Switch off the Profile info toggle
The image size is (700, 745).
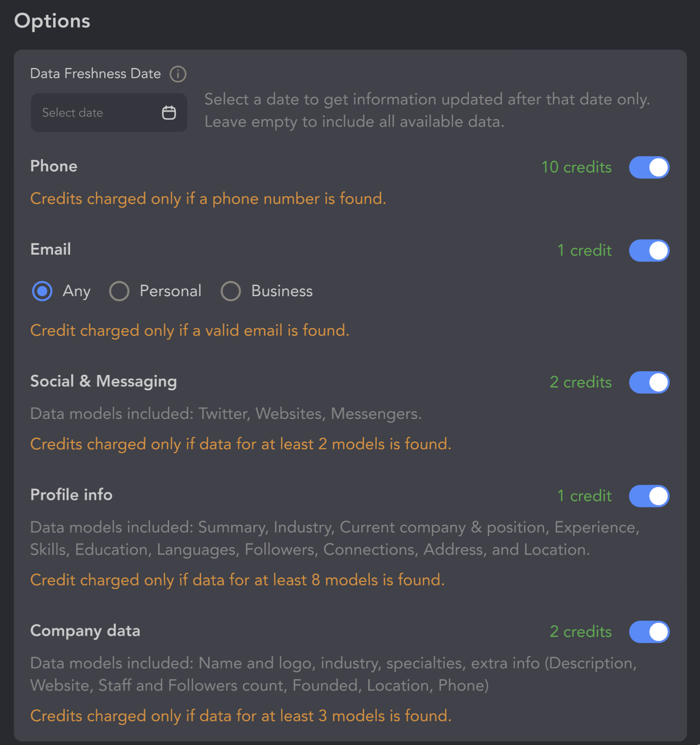(x=649, y=496)
